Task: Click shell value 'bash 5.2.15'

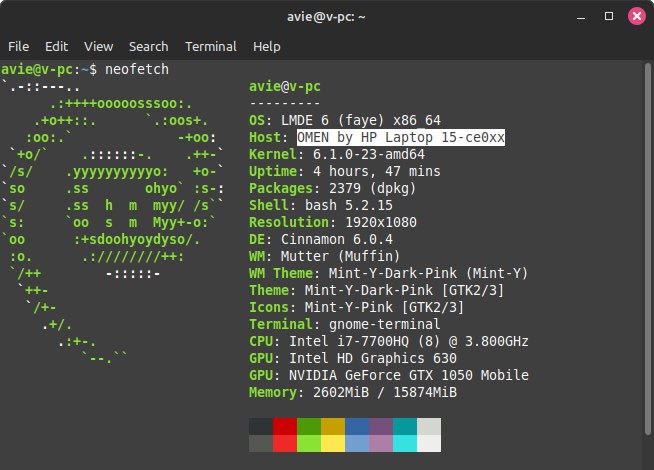Action: pos(349,205)
